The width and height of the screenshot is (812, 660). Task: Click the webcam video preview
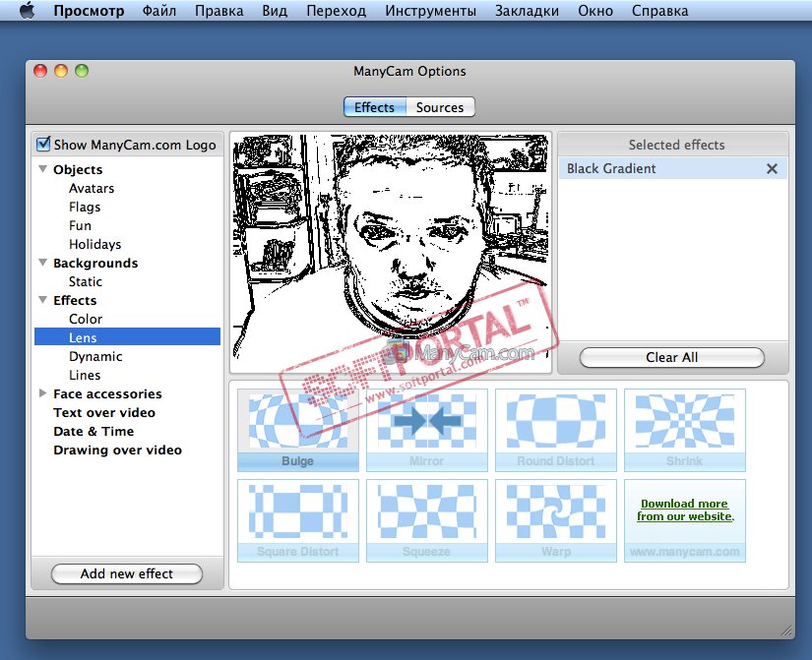[391, 252]
